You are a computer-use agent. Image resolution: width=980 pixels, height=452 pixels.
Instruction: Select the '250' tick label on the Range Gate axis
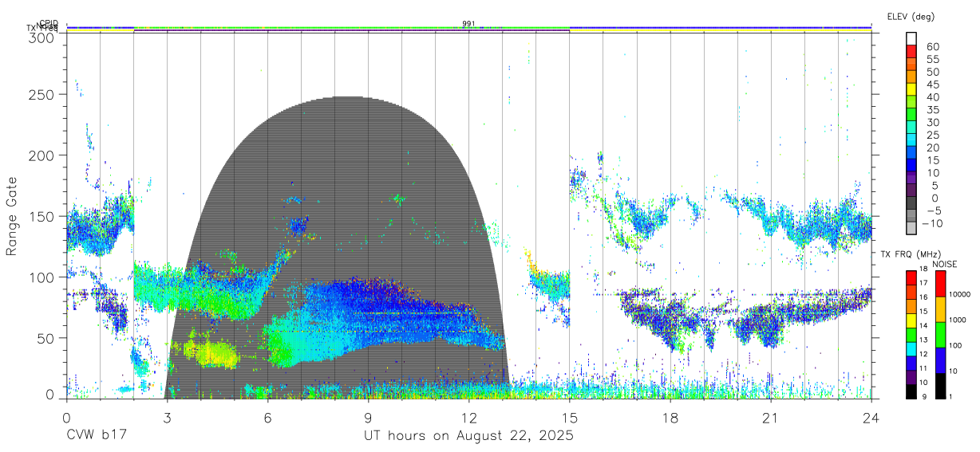(x=42, y=94)
